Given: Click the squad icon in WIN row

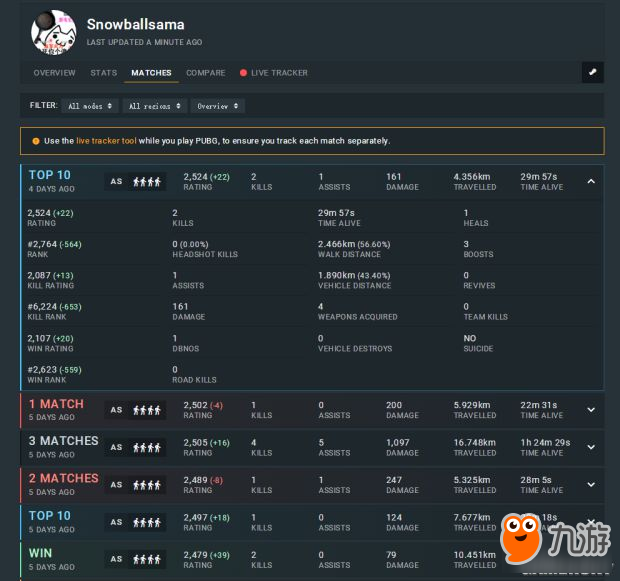Looking at the screenshot, I should 147,560.
